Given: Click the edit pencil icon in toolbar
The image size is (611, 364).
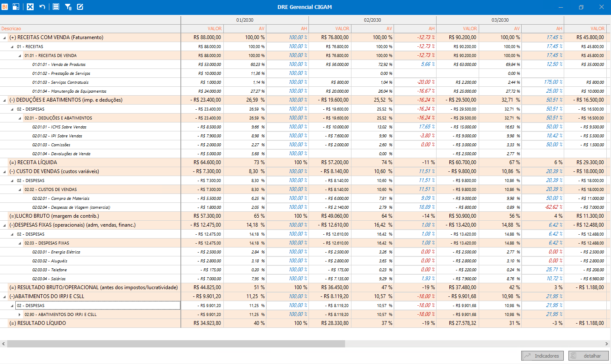Looking at the screenshot, I should [80, 7].
